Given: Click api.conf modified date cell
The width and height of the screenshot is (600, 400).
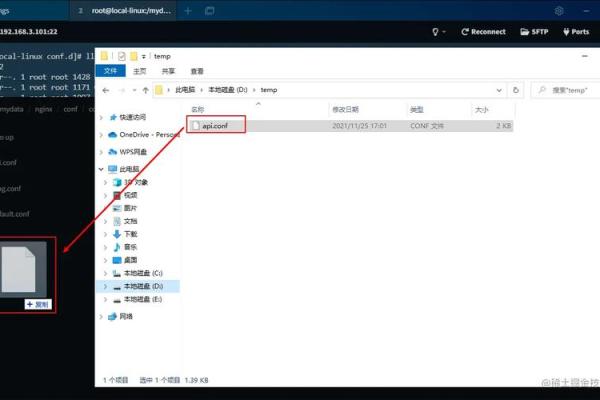Looking at the screenshot, I should click(x=359, y=126).
